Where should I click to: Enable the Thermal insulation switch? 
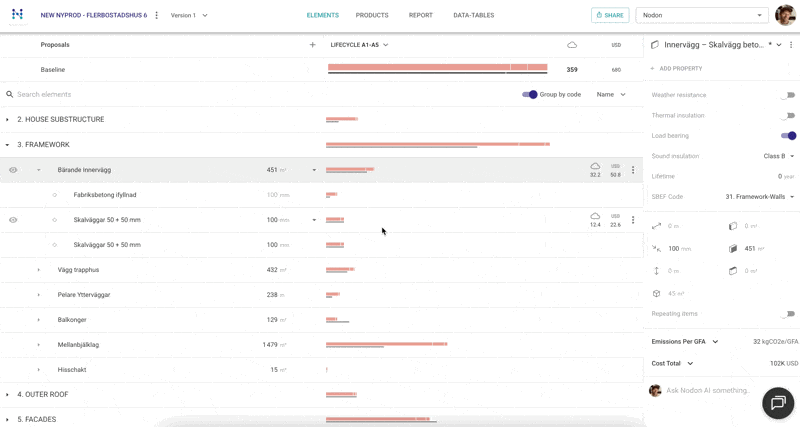pos(788,116)
